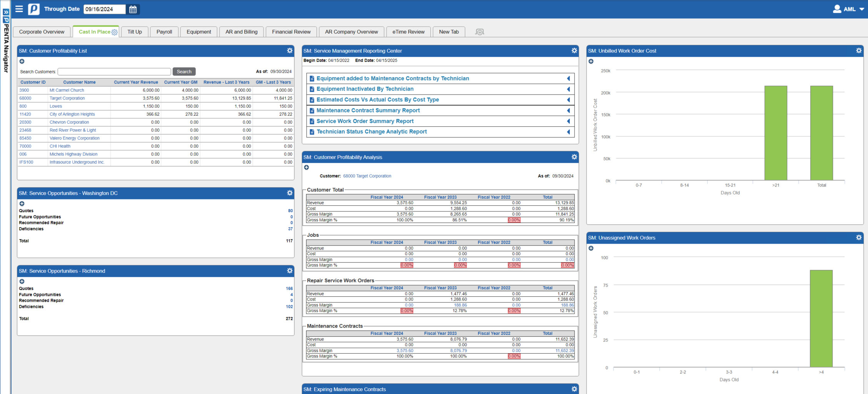
Task: Open settings gear on Customer Profitability List panel
Action: 290,51
